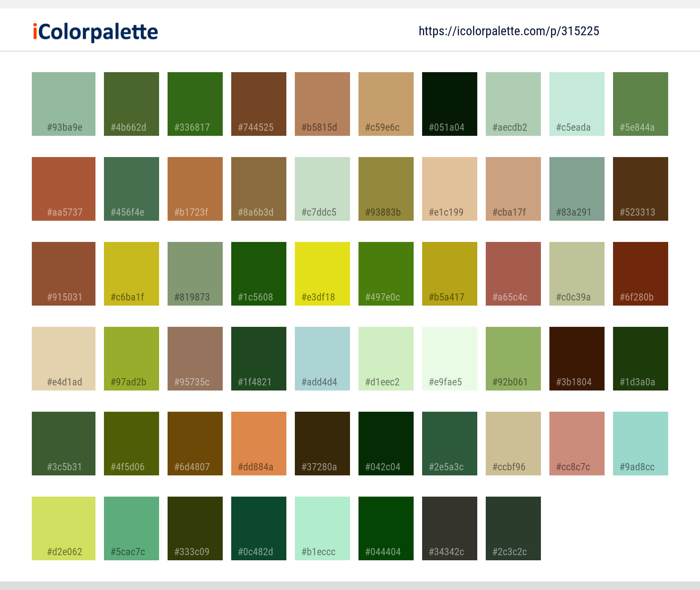Click the iColorpalette logo

pyautogui.click(x=95, y=32)
